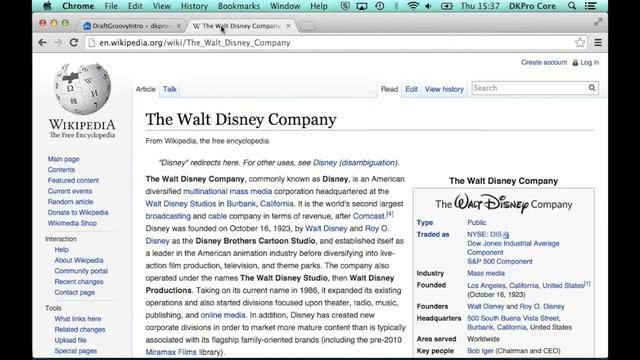Click the page icon in the address bar
This screenshot has width=640, height=360.
92,42
